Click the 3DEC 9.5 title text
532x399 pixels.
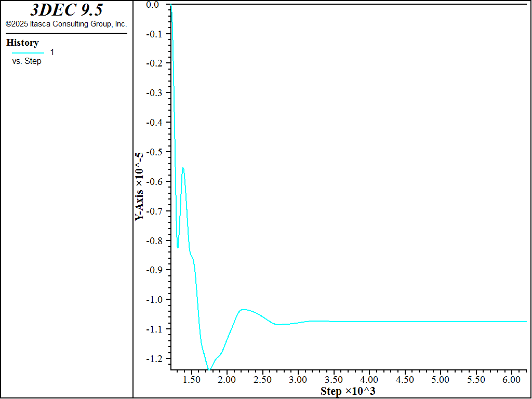66,10
